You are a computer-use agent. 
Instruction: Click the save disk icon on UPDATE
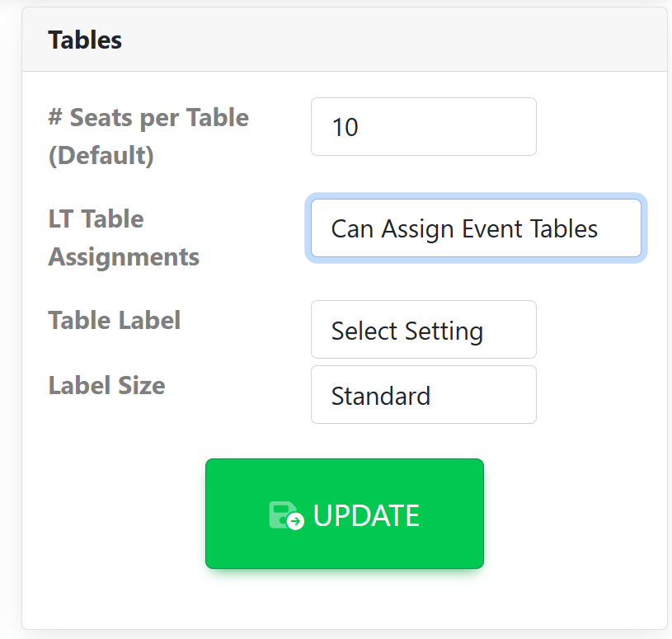pos(285,515)
